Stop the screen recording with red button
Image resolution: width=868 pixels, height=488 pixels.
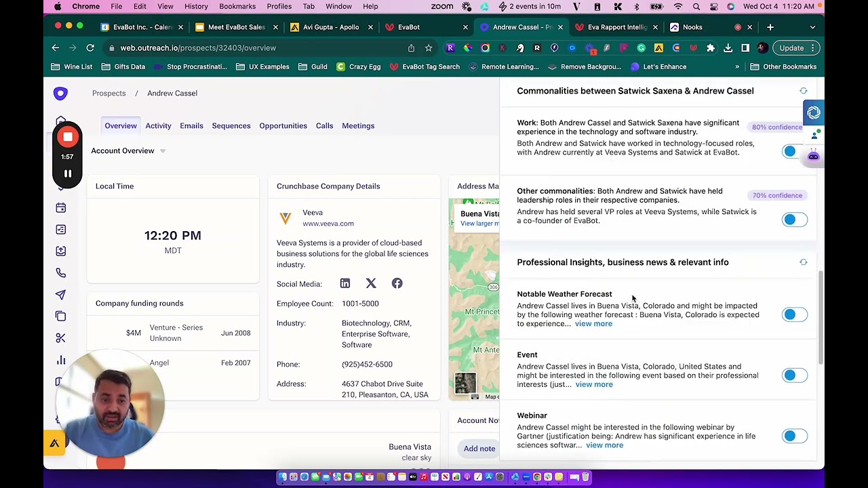click(68, 138)
